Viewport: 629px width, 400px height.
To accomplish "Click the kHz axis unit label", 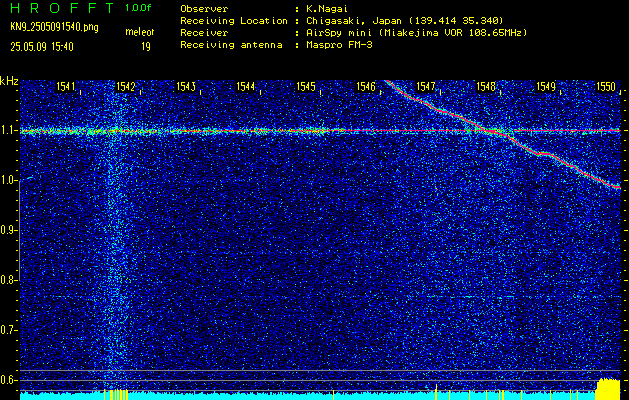I will pyautogui.click(x=9, y=81).
